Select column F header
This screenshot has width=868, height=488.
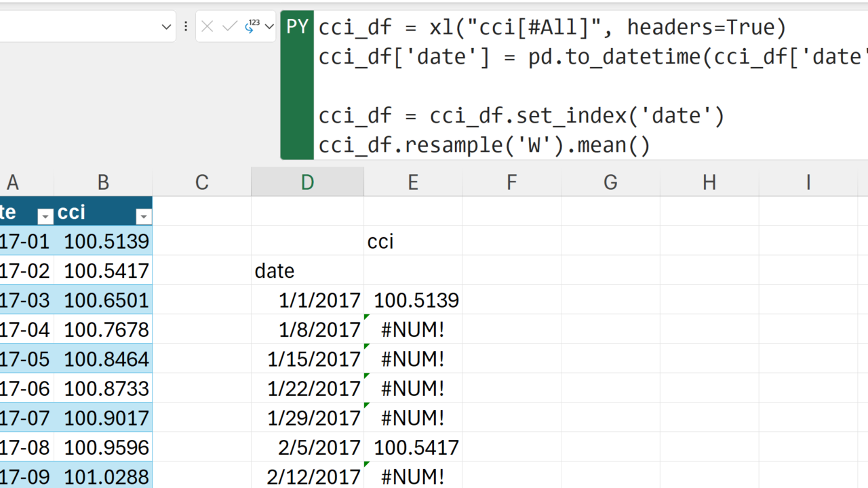511,182
